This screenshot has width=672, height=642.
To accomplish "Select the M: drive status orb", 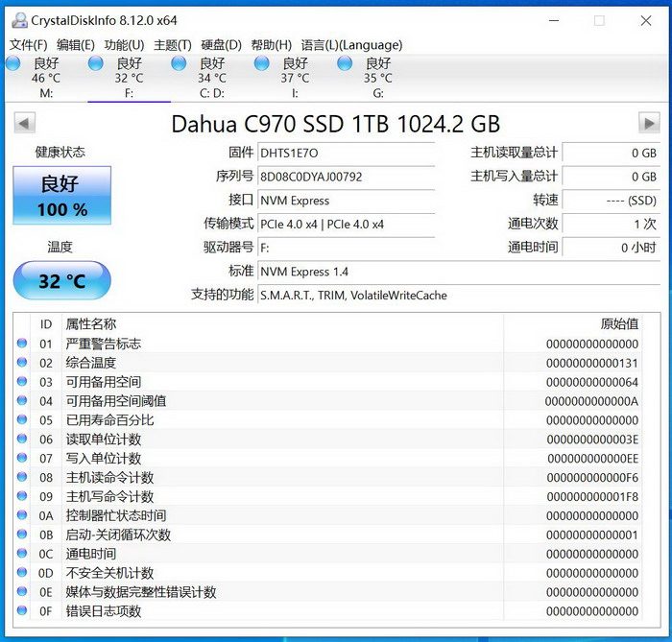I will [x=12, y=63].
